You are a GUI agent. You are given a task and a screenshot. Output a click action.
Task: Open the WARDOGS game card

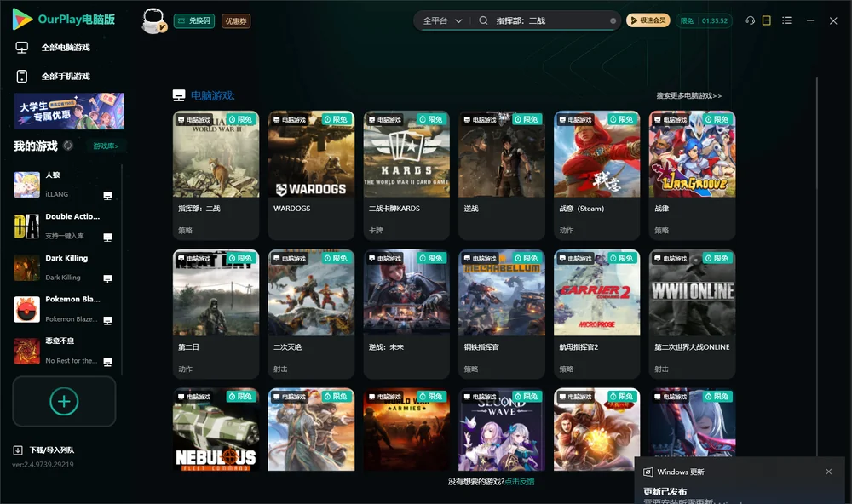tap(311, 175)
